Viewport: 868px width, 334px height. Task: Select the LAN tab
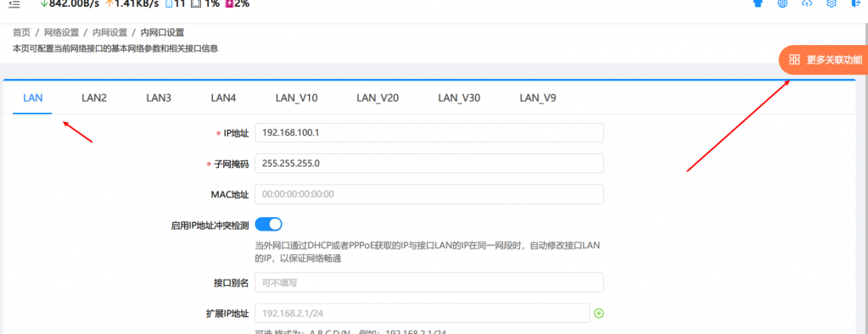click(32, 97)
